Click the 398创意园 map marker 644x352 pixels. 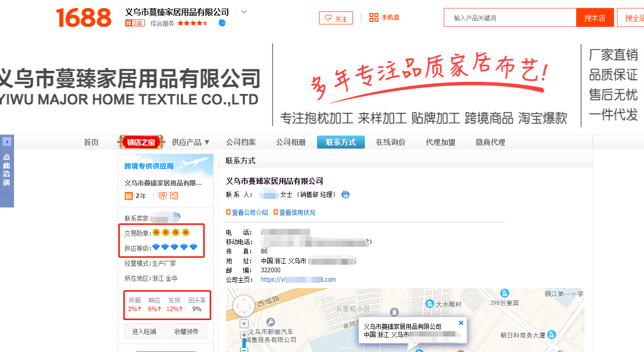[x=504, y=293]
